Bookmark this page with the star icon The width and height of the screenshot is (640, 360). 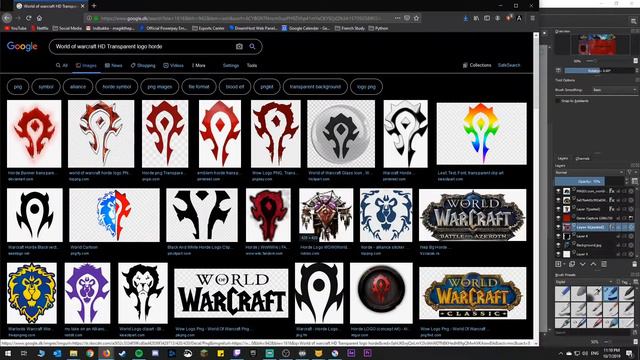click(x=416, y=18)
